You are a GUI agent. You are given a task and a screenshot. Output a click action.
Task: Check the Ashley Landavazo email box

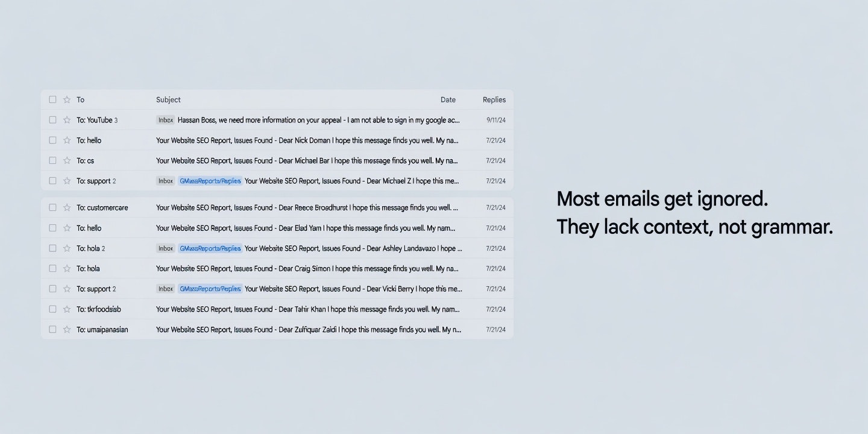click(52, 248)
